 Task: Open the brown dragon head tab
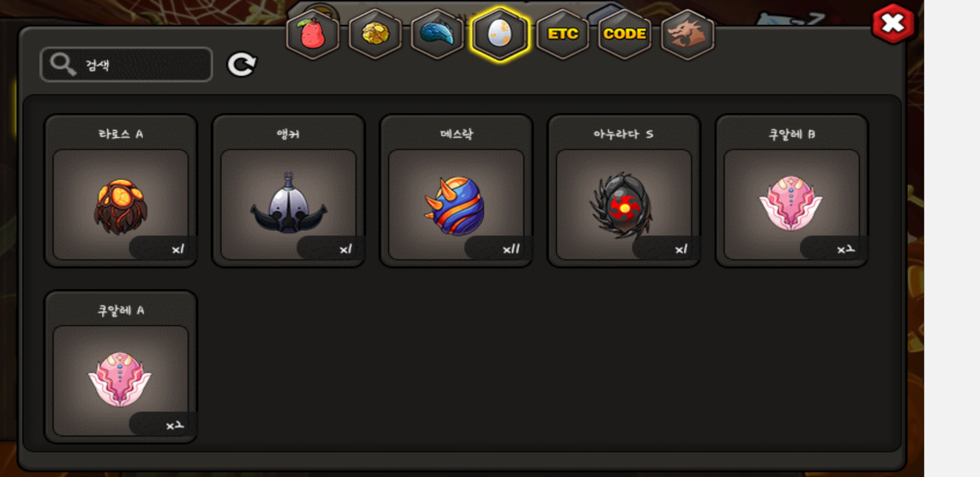(687, 34)
